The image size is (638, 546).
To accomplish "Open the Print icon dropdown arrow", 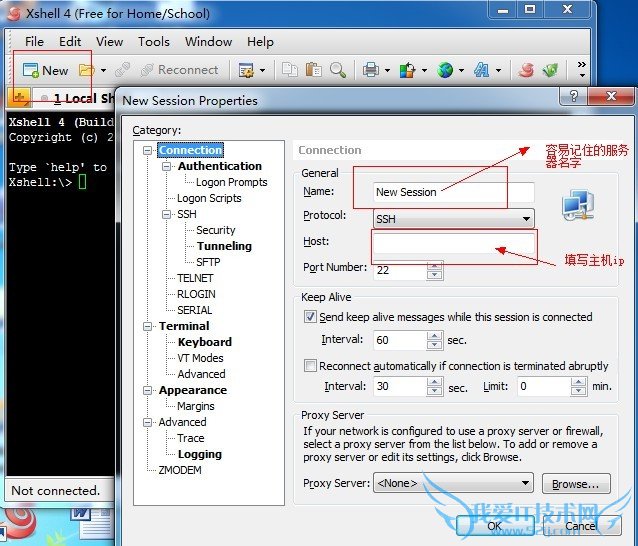I will [387, 70].
